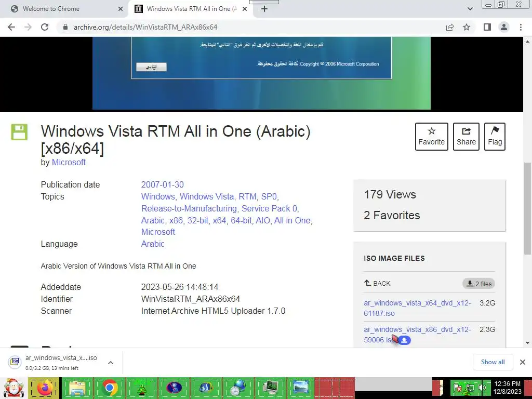Open the Microsoft author link

pos(69,162)
